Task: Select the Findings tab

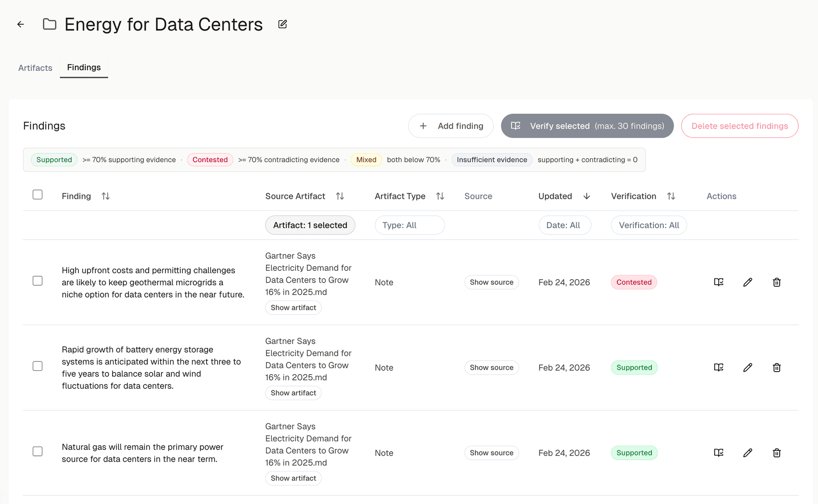Action: pos(84,67)
